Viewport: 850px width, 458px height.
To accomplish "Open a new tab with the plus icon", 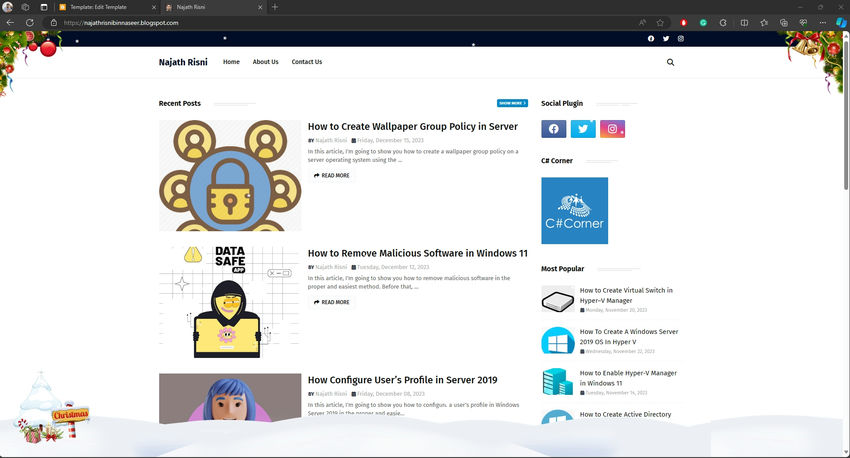I will pyautogui.click(x=275, y=7).
